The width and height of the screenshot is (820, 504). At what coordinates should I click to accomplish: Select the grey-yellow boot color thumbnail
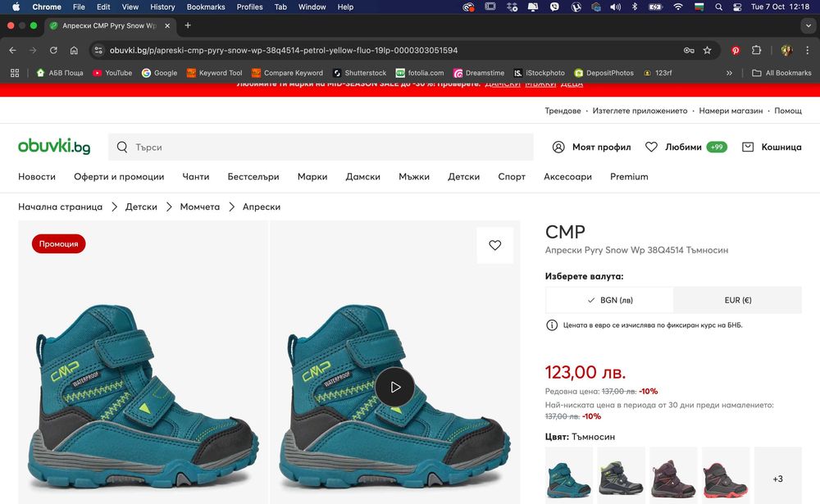point(621,475)
